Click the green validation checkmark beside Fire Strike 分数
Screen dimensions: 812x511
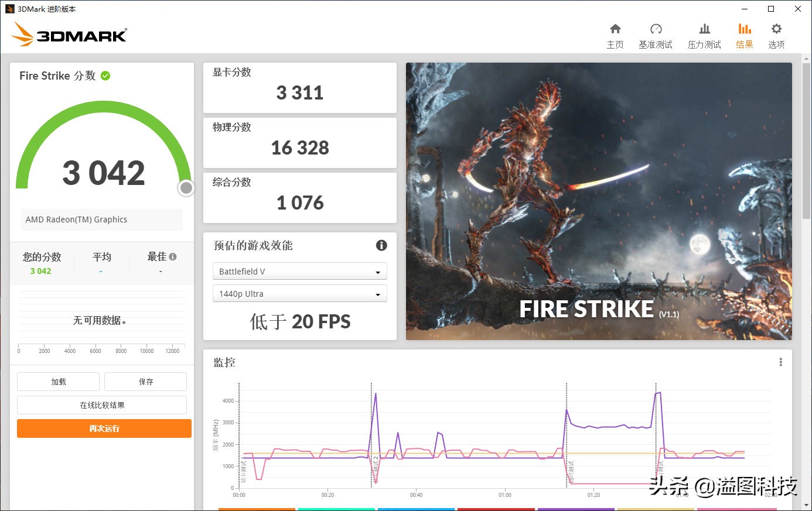(x=105, y=76)
